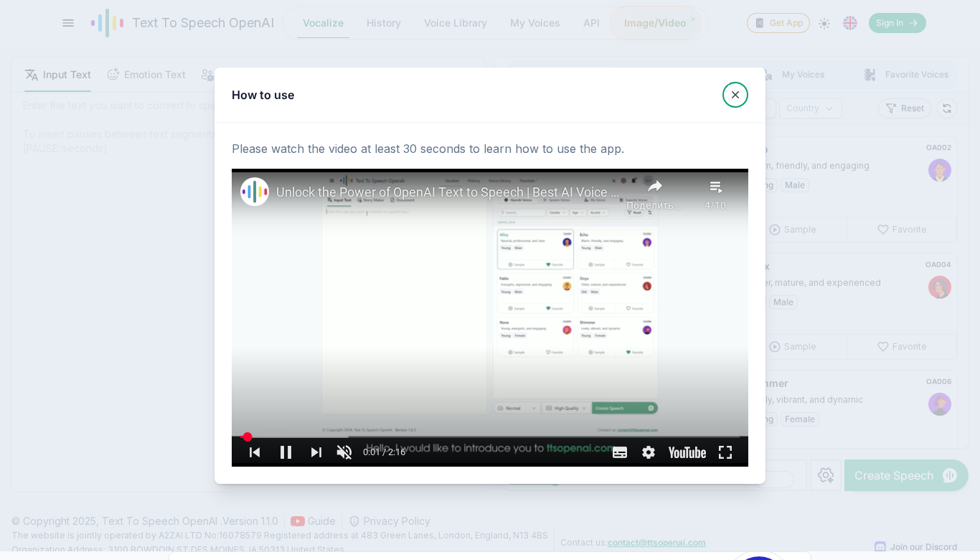Favorite the OA002 voice
The width and height of the screenshot is (980, 560).
pyautogui.click(x=902, y=230)
